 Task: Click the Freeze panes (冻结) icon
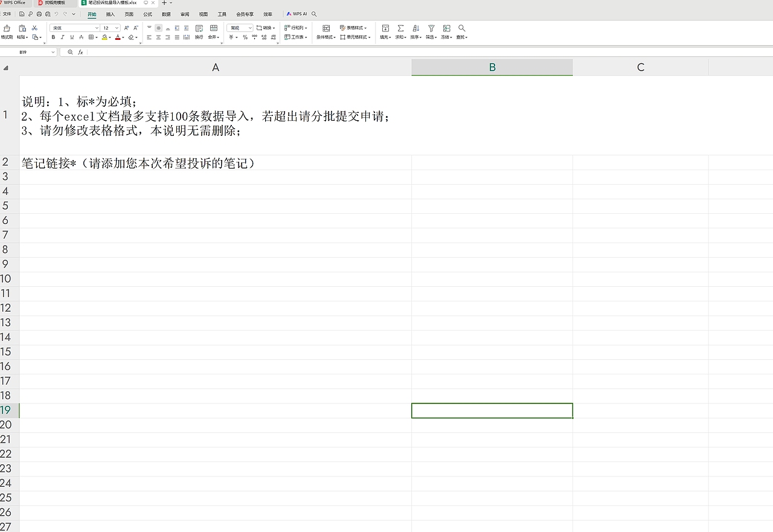447,28
